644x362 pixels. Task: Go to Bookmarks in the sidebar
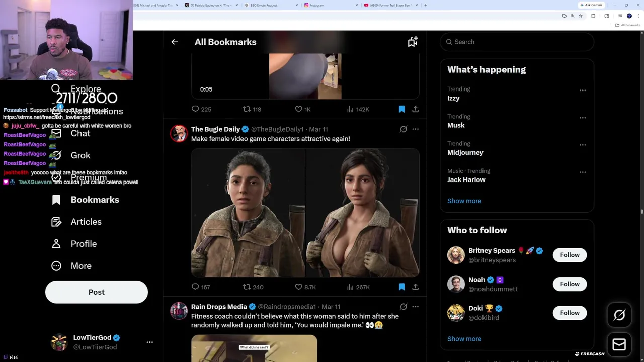tap(86, 200)
